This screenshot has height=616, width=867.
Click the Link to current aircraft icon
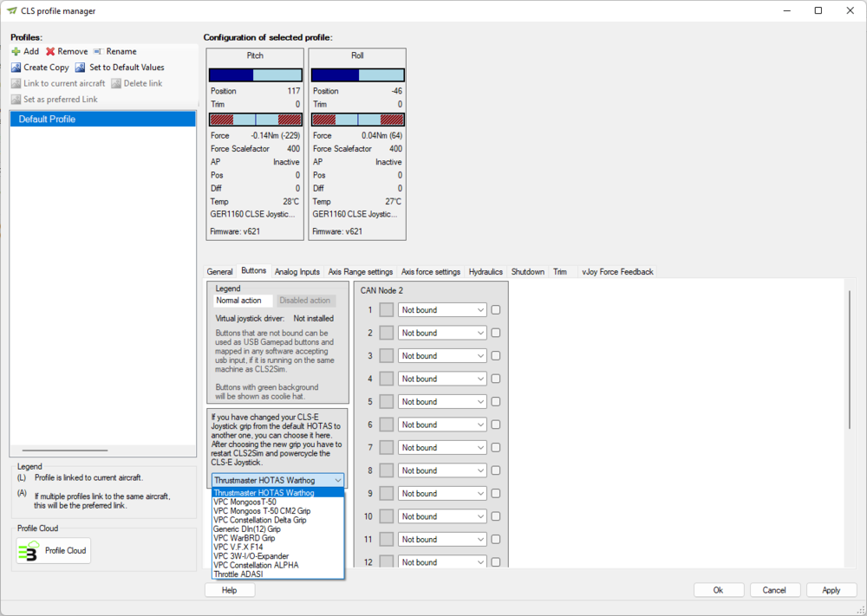[x=16, y=83]
